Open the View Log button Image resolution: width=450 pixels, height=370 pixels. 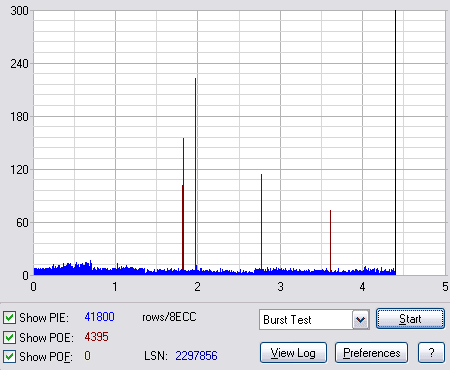click(293, 353)
